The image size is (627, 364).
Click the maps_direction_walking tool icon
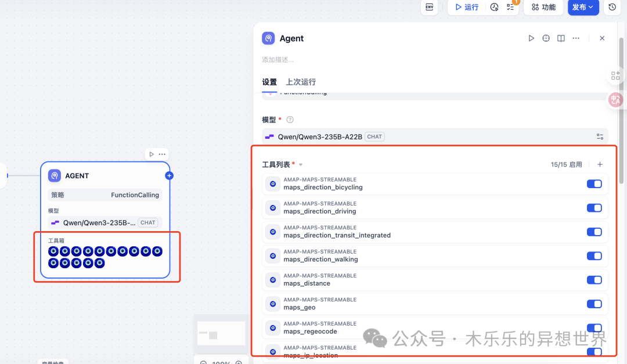[273, 256]
